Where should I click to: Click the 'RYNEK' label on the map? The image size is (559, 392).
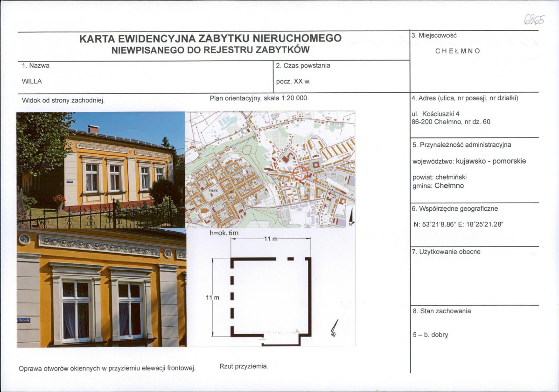tap(214, 191)
